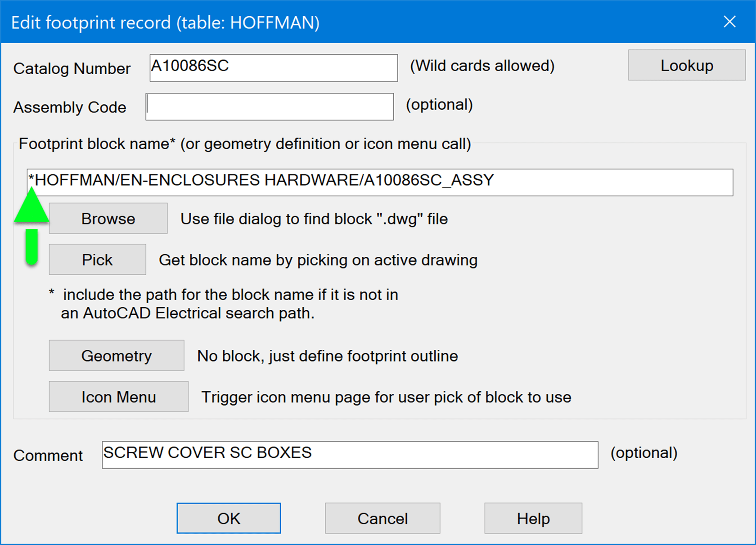Viewport: 756px width, 545px height.
Task: Select the Footprint block name text box
Action: click(x=380, y=182)
